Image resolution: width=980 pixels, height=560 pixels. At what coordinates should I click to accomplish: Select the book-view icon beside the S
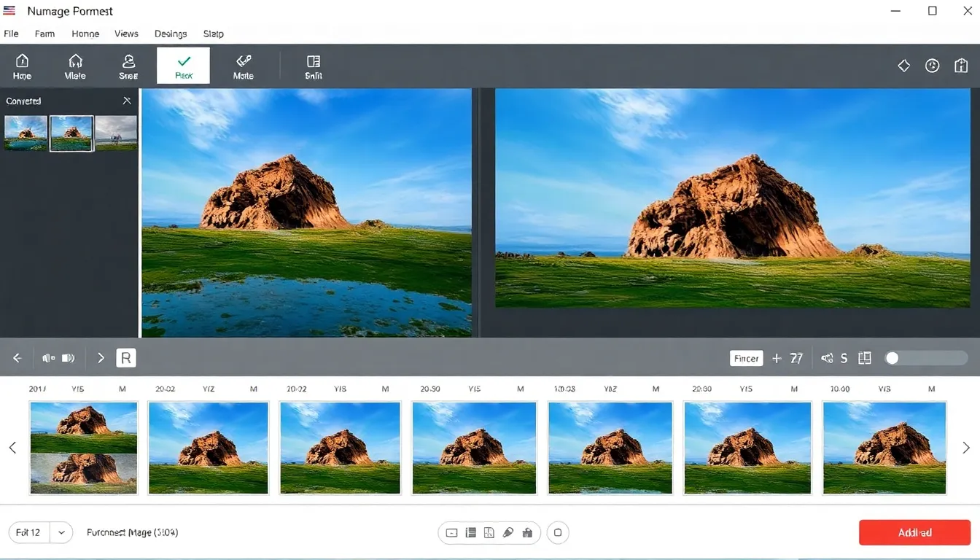pos(865,358)
